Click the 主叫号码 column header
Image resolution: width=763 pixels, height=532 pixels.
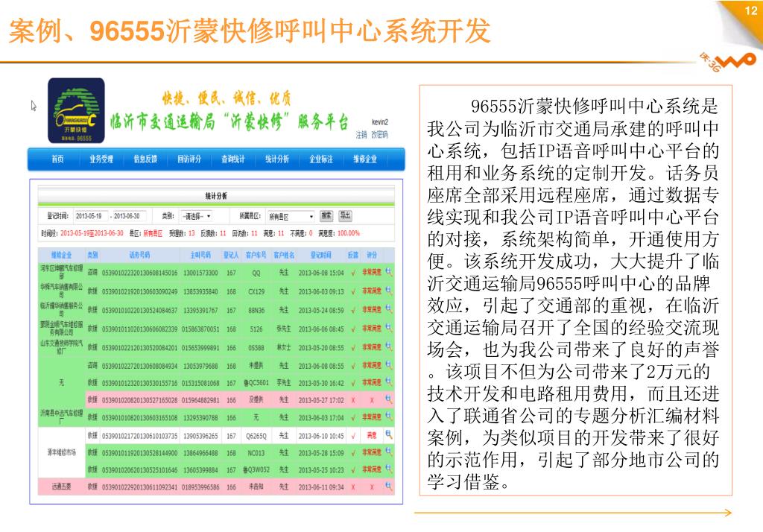click(200, 255)
